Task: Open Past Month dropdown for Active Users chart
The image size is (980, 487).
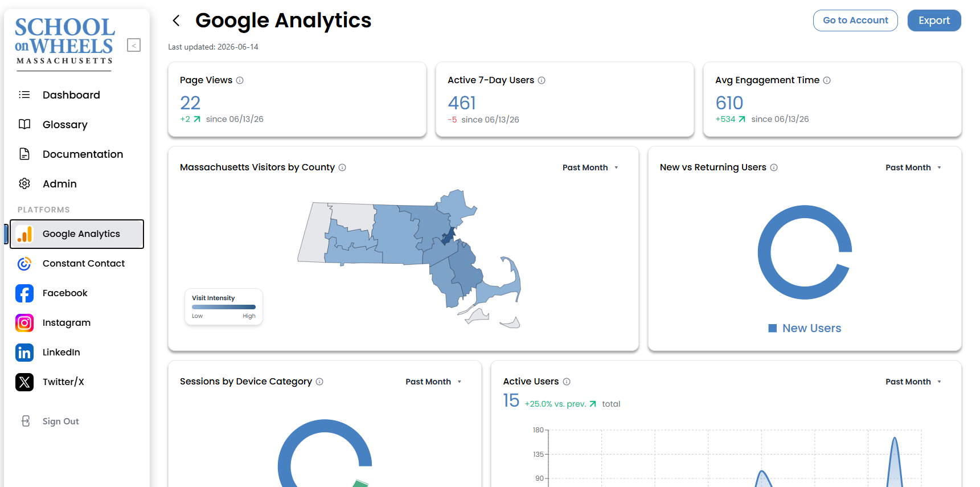Action: click(913, 382)
